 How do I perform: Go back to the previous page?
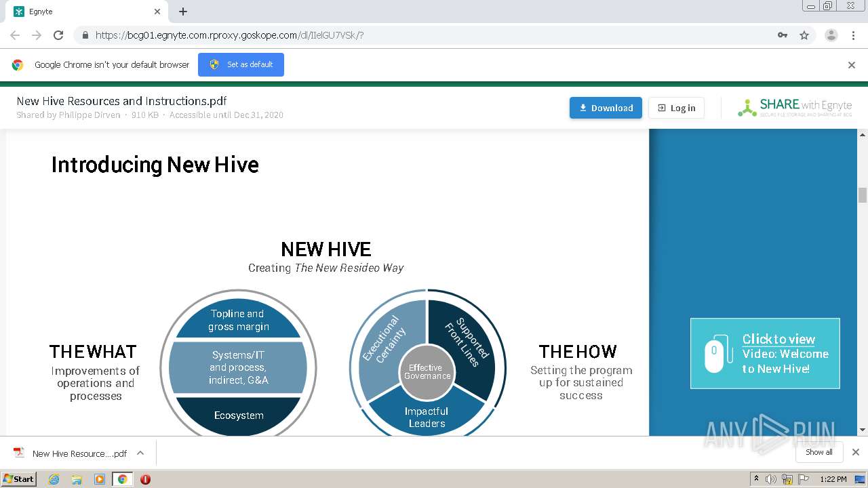pyautogui.click(x=15, y=35)
